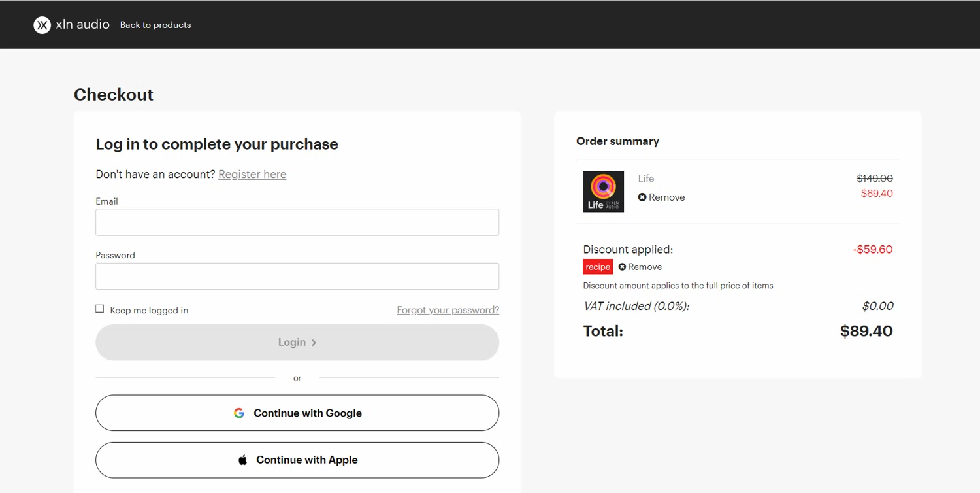Open the Register here link

point(252,174)
